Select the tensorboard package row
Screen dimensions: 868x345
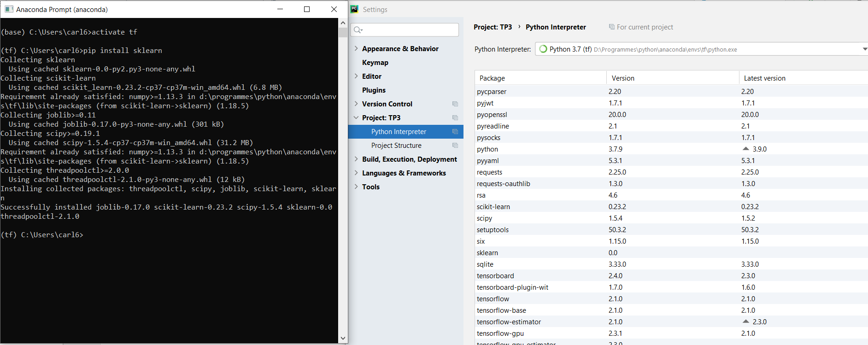point(671,275)
